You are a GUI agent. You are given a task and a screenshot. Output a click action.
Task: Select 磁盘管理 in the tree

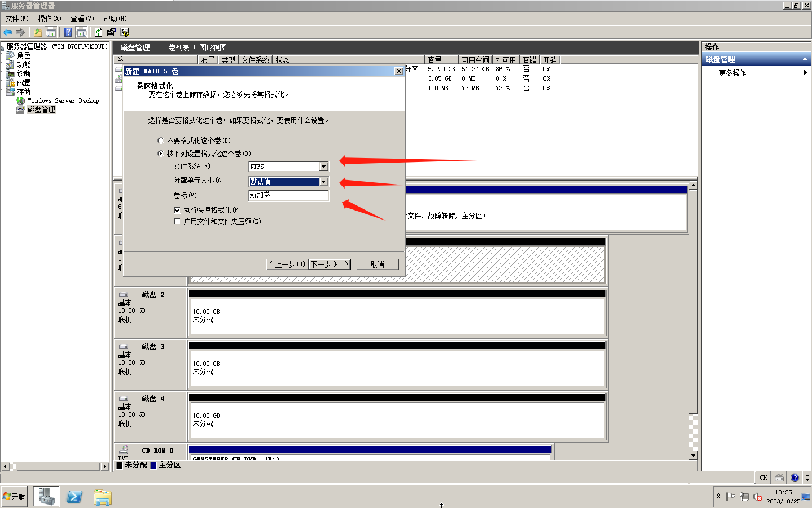point(42,110)
